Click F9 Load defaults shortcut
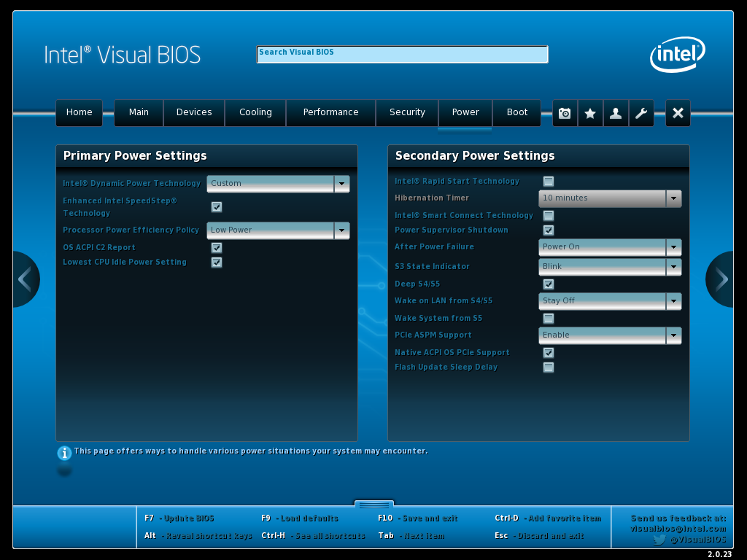Viewport: 747px width, 560px height. click(300, 518)
